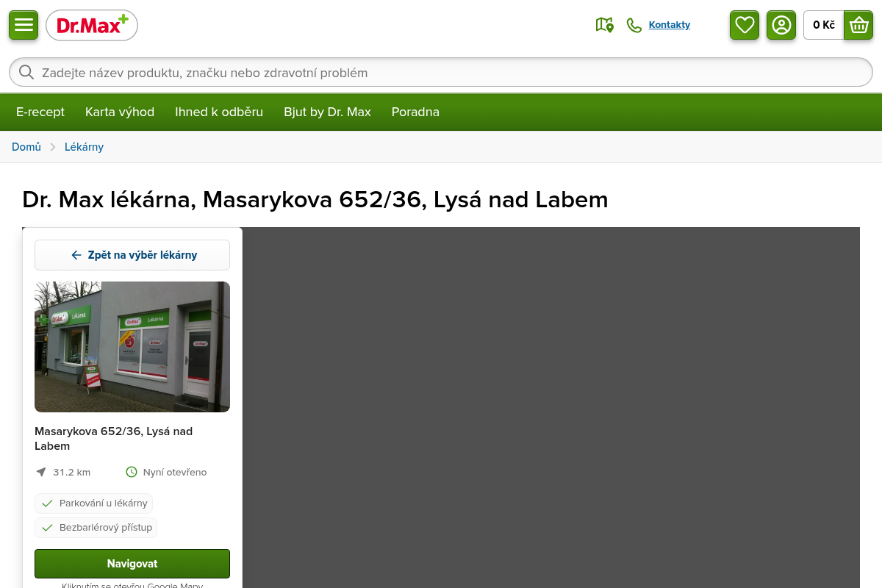Open the favorites heart icon
882x588 pixels.
coord(745,25)
